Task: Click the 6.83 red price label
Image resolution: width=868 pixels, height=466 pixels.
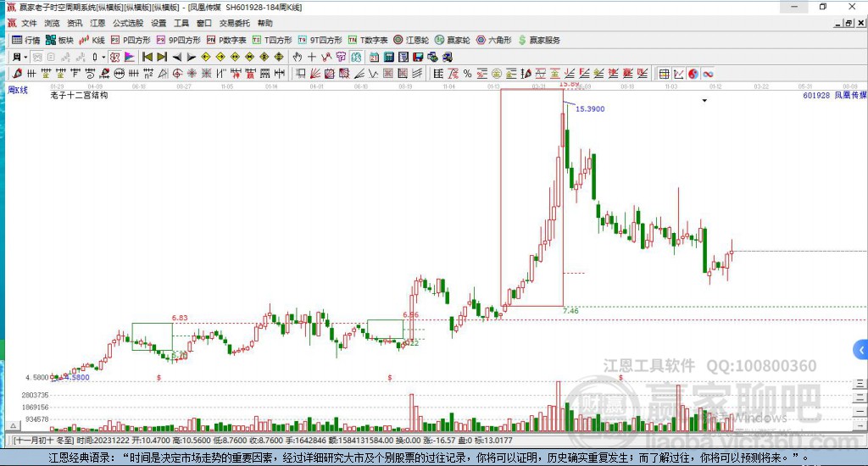Action: [180, 318]
